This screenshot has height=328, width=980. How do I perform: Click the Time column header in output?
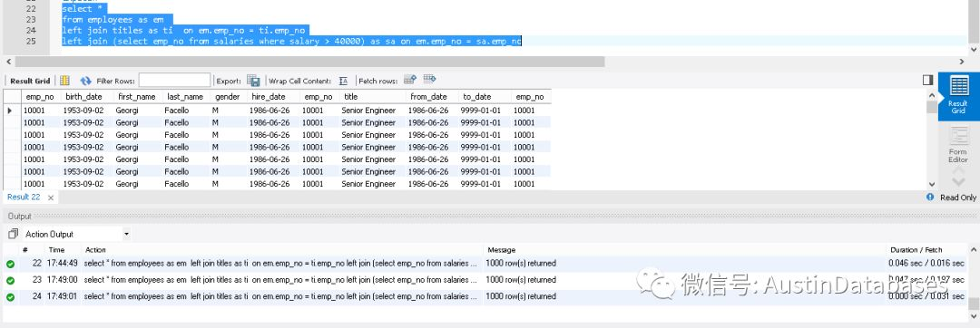tap(57, 250)
